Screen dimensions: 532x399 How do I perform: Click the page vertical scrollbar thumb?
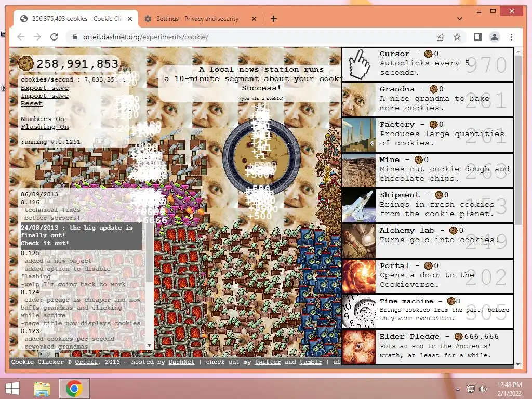pyautogui.click(x=518, y=140)
